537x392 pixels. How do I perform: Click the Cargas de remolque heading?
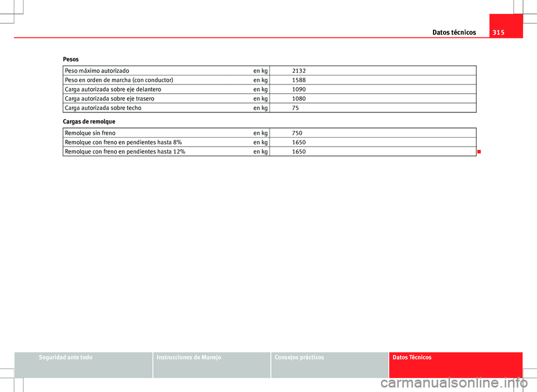coord(89,121)
